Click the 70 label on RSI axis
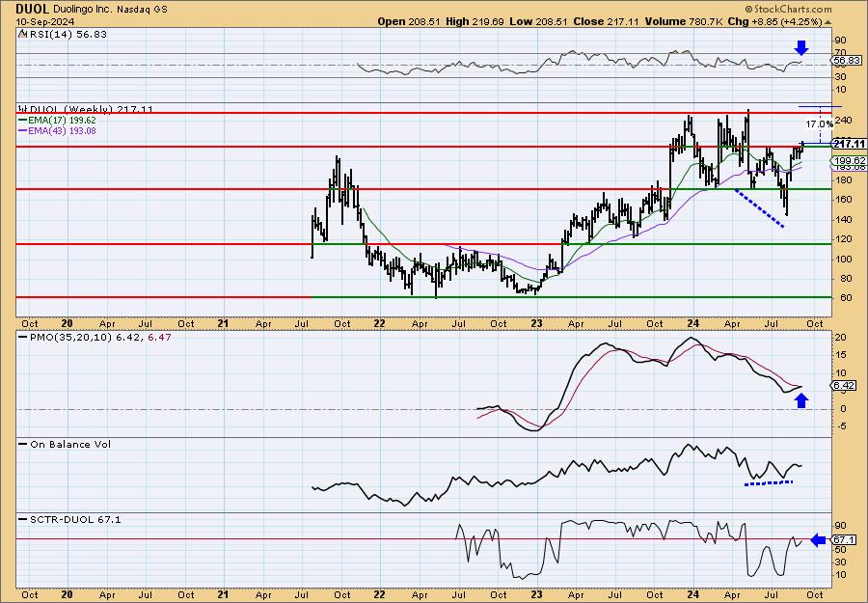 [840, 53]
